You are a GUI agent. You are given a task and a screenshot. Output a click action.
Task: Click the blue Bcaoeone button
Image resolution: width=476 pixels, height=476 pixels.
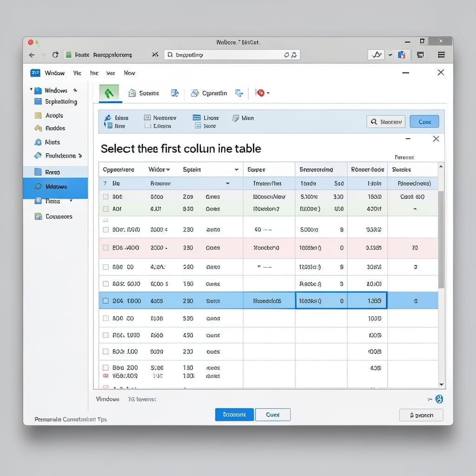[234, 414]
